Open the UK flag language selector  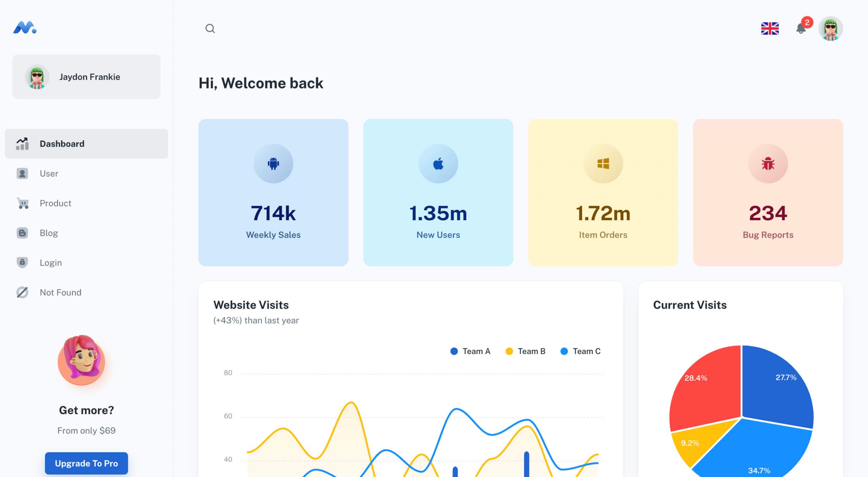pyautogui.click(x=770, y=28)
